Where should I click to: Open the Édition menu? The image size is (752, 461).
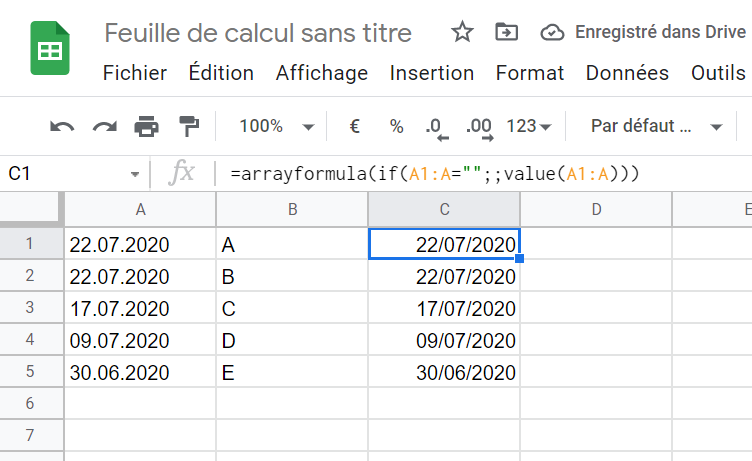coord(221,73)
